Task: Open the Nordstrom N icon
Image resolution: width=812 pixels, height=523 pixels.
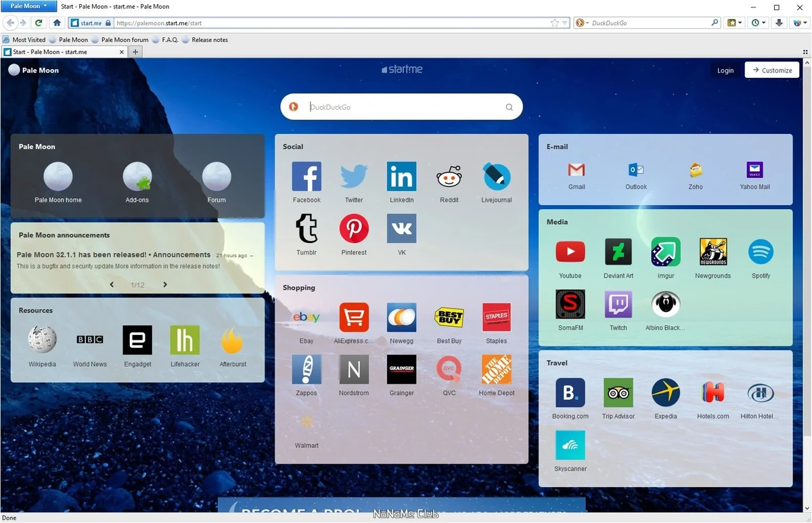Action: [x=354, y=369]
